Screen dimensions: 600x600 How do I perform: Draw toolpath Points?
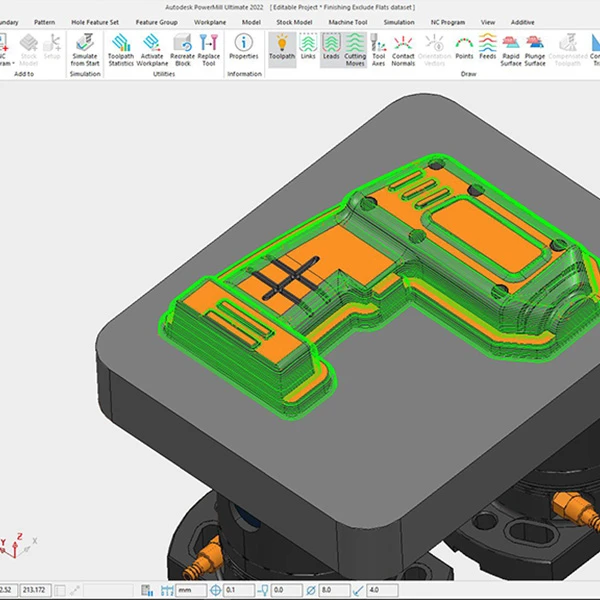464,47
